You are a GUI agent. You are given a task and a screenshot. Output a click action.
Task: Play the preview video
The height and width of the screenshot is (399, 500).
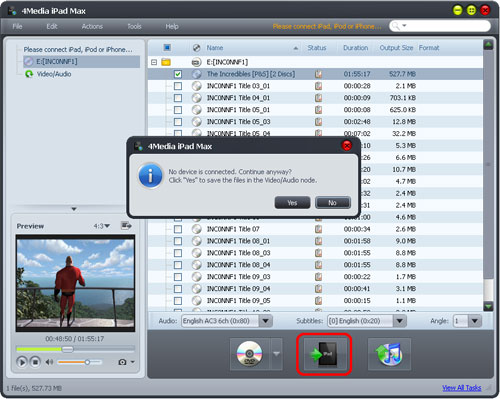coord(22,362)
